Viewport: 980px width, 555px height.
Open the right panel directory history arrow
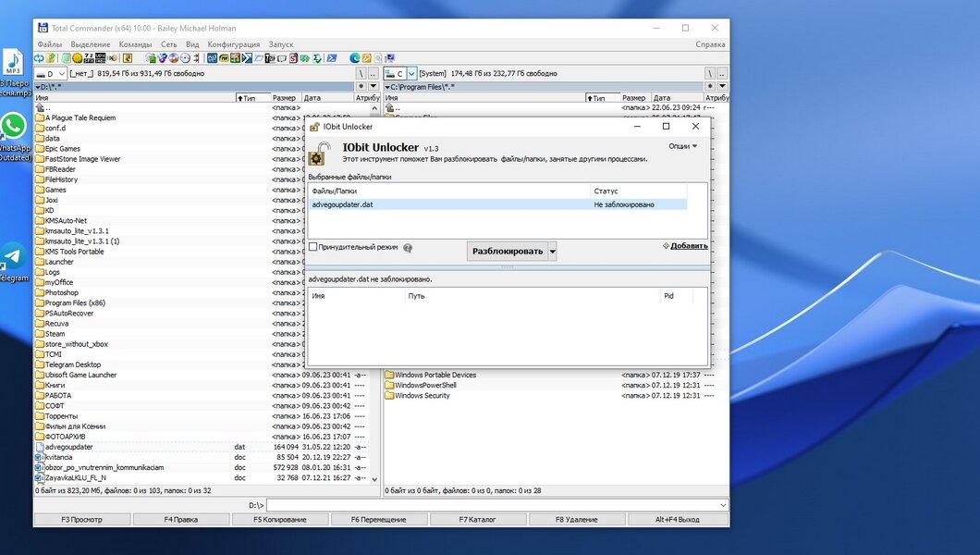tap(722, 86)
